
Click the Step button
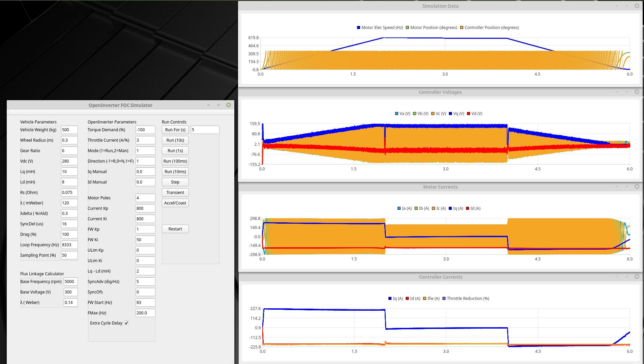click(x=175, y=182)
